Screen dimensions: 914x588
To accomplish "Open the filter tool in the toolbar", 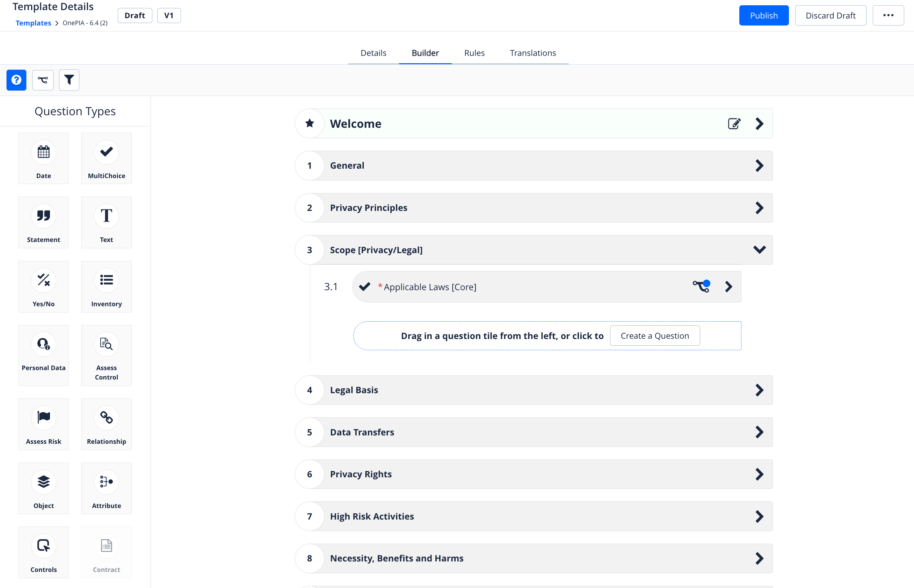I will (69, 80).
